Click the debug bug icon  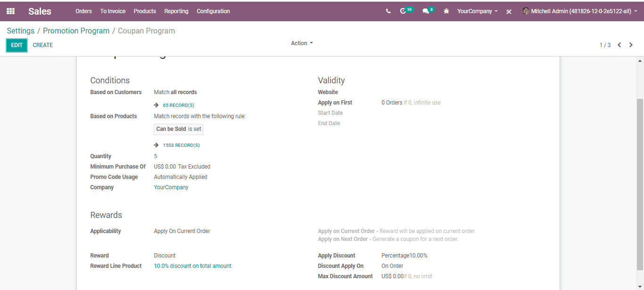pyautogui.click(x=446, y=11)
